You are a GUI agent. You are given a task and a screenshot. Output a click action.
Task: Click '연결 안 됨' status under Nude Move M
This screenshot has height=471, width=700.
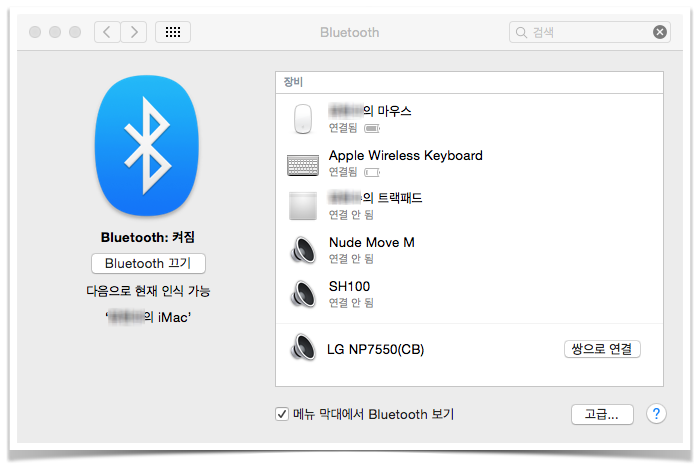pyautogui.click(x=351, y=259)
